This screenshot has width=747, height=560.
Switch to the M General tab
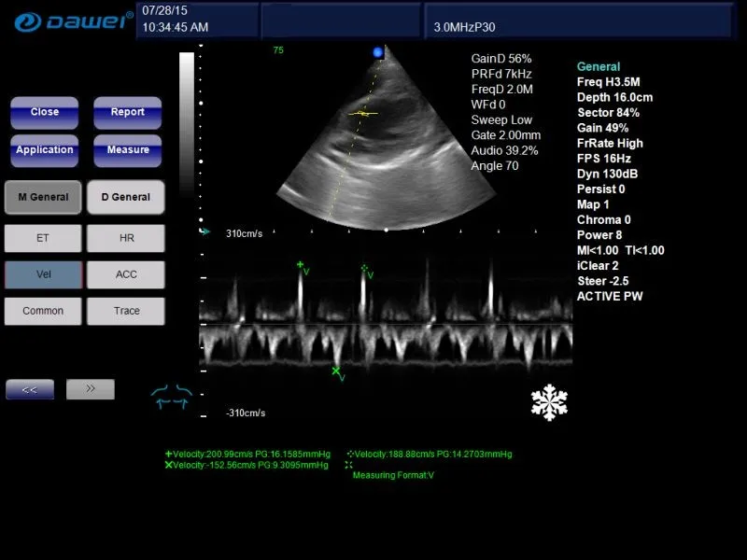tap(43, 197)
